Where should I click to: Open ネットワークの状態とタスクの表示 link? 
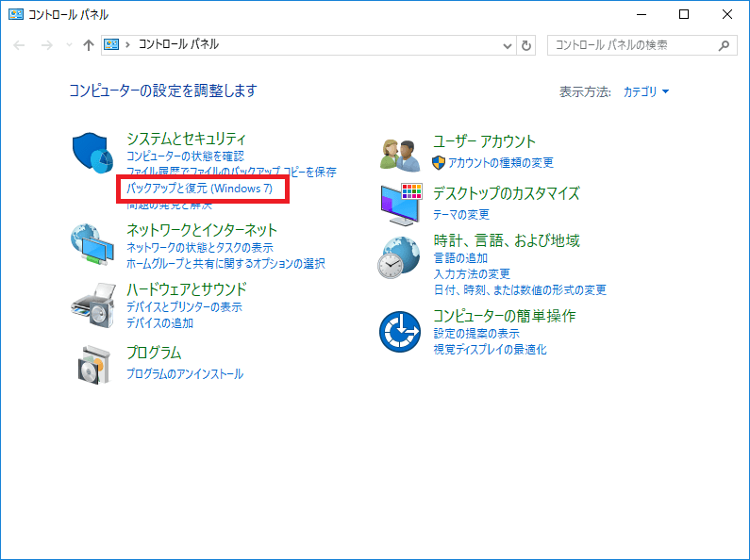(x=200, y=248)
